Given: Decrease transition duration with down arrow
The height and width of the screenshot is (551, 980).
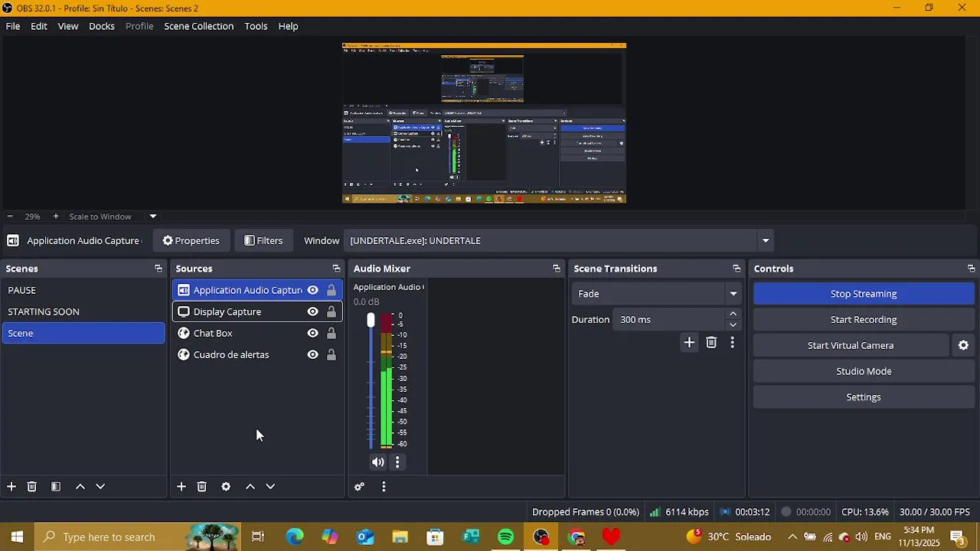Looking at the screenshot, I should [733, 325].
